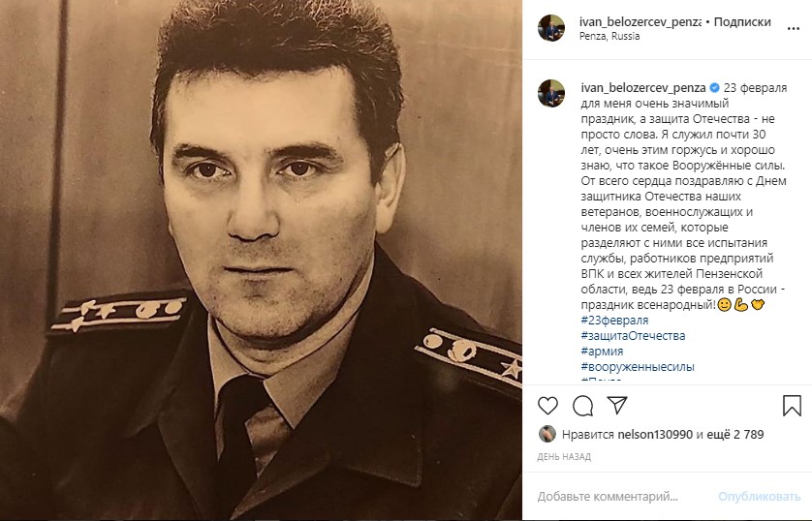Save the post with the bookmark icon
Screen dimensions: 812x521
click(792, 406)
